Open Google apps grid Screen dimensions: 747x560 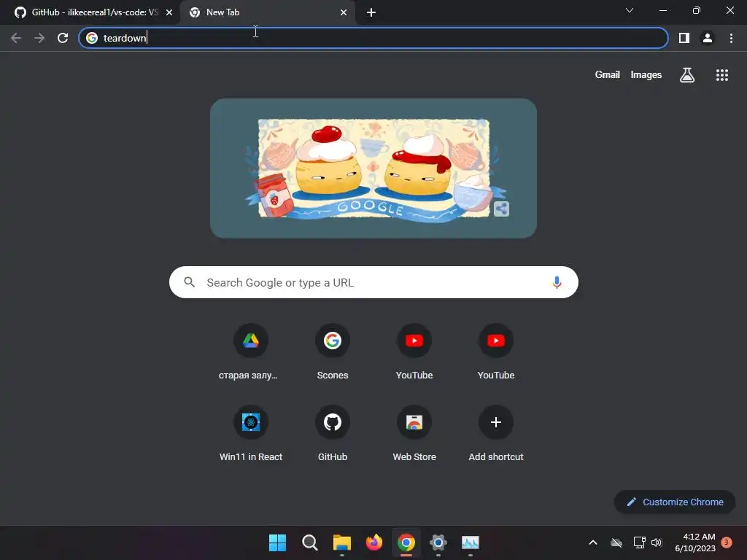pos(721,75)
